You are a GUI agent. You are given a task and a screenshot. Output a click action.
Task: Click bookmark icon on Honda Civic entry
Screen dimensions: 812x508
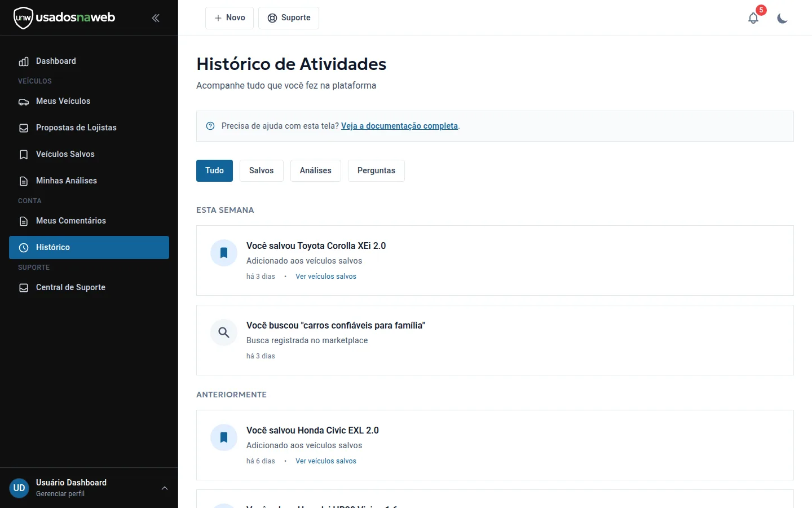(x=224, y=437)
